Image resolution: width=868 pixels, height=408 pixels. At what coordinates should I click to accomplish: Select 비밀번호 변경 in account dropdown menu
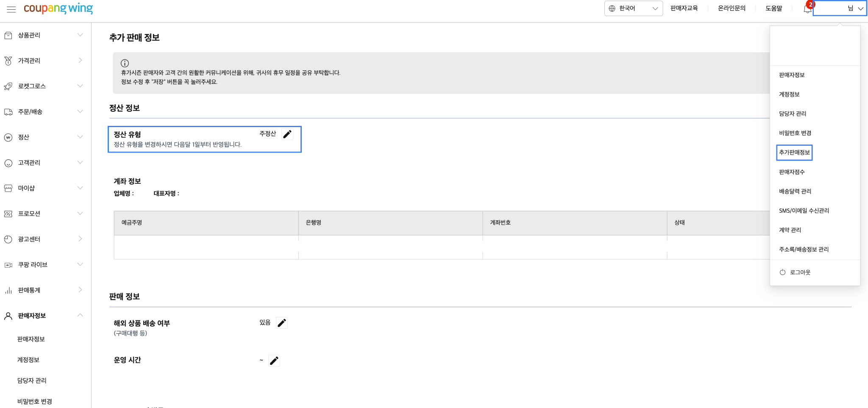(x=795, y=133)
